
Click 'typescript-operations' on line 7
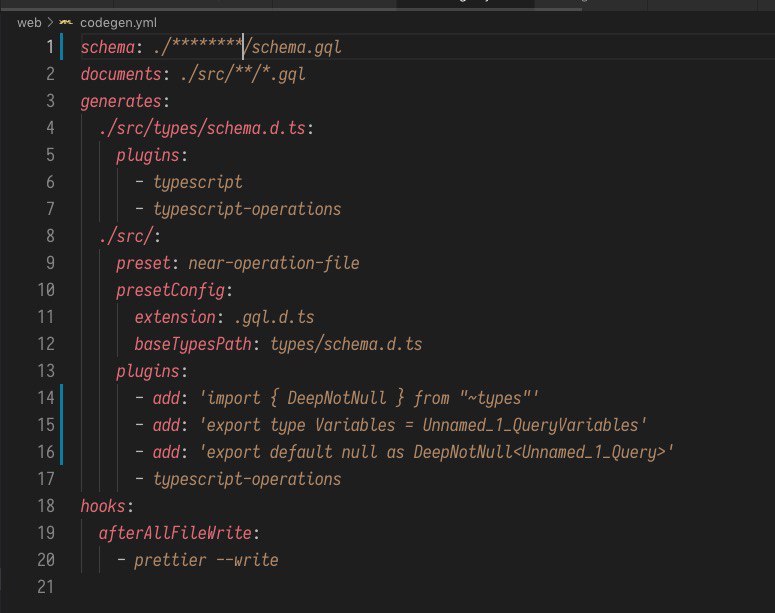point(247,209)
